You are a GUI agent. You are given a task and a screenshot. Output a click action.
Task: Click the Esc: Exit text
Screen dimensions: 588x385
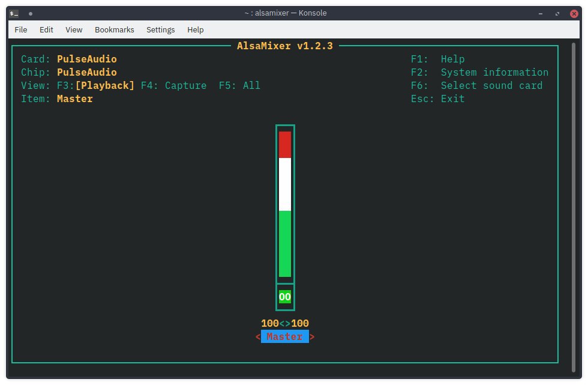coord(437,99)
